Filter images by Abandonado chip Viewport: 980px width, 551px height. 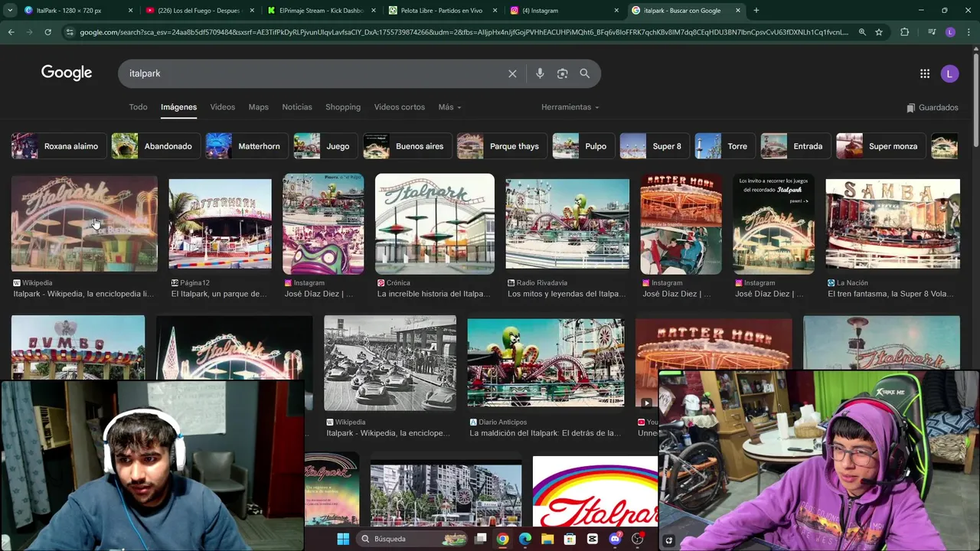(155, 146)
